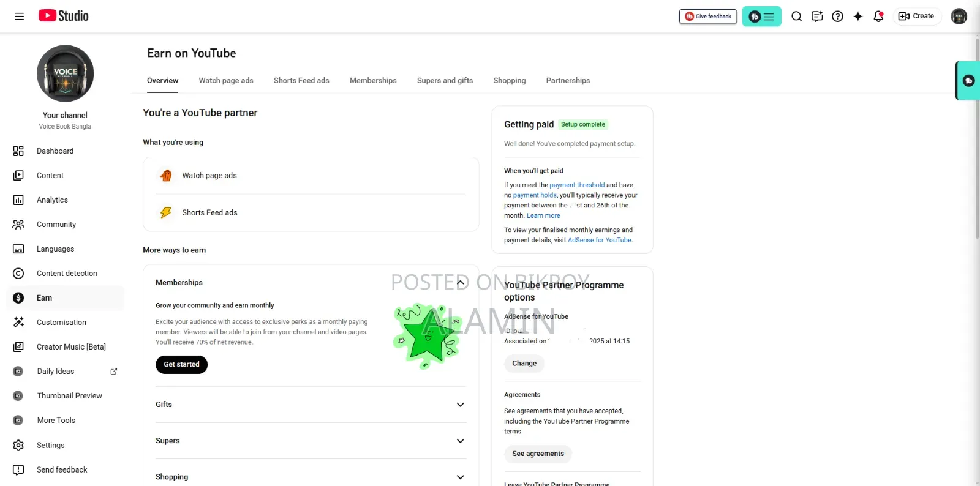980x486 pixels.
Task: Click the Dashboard sidebar icon
Action: (18, 151)
